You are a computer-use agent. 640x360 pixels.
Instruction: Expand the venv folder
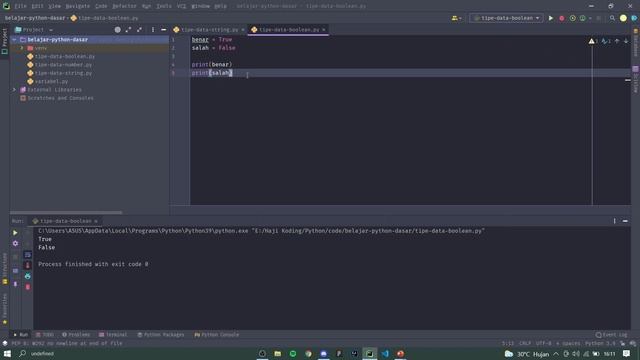click(22, 48)
